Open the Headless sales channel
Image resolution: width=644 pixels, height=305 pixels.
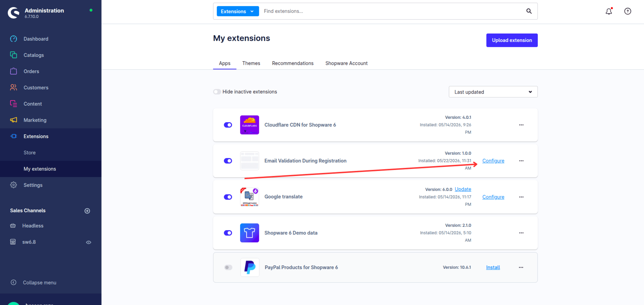(x=33, y=226)
